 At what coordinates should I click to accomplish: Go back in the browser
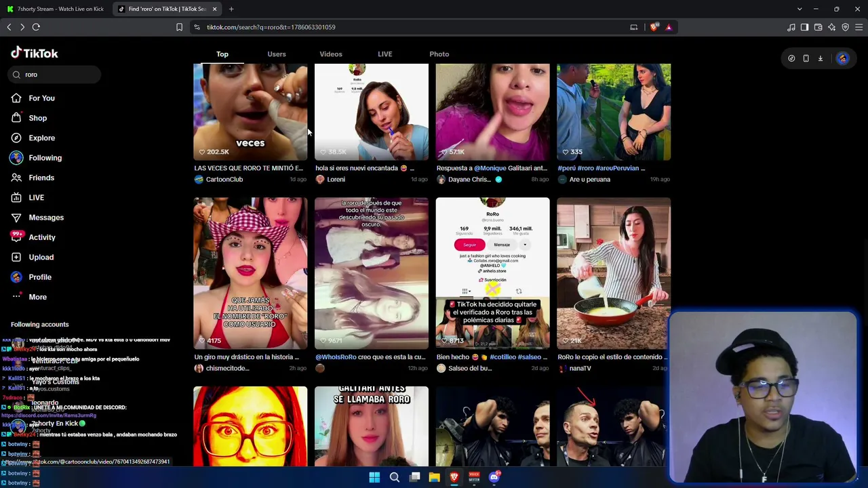tap(9, 27)
